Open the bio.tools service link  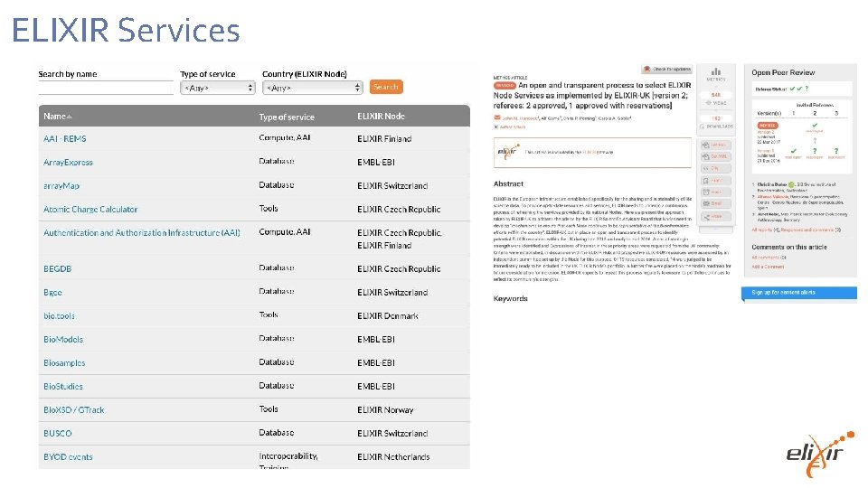pyautogui.click(x=60, y=316)
